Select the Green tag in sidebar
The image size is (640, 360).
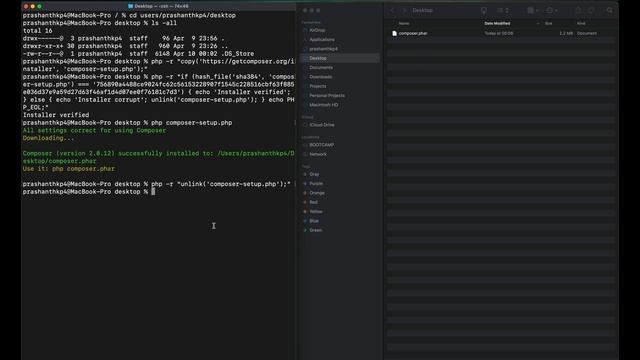[x=316, y=230]
